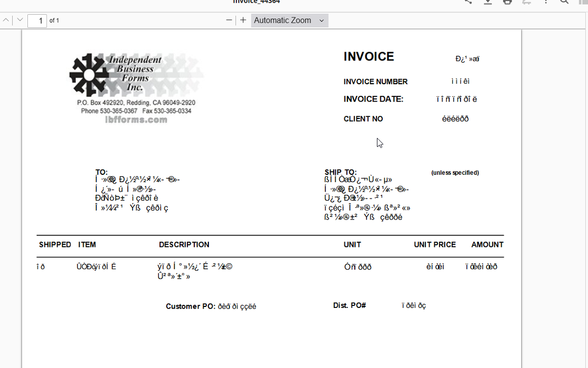Zoom in with the plus button

[243, 20]
